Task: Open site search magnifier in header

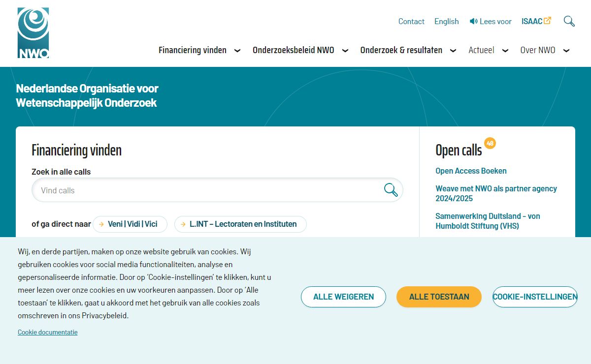Action: (569, 21)
